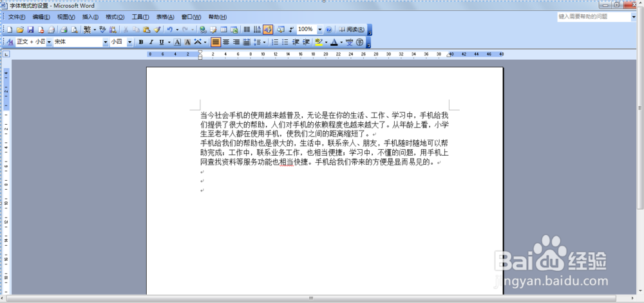
Task: Expand the line spacing dropdown arrow
Action: 265,42
